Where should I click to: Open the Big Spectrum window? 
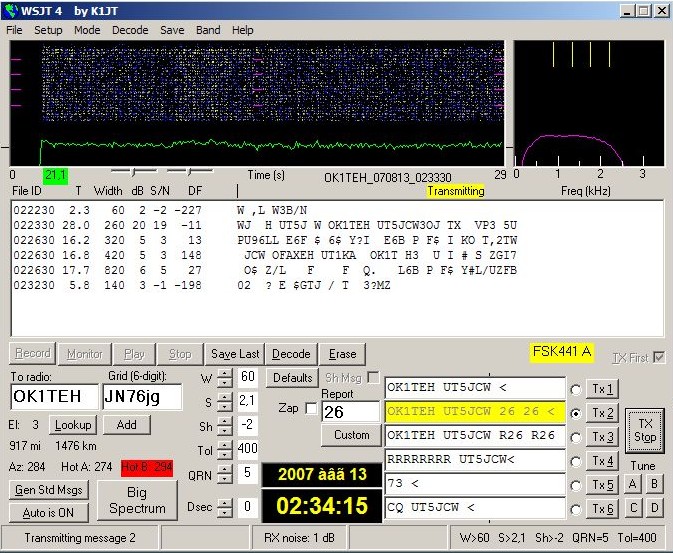[x=137, y=501]
